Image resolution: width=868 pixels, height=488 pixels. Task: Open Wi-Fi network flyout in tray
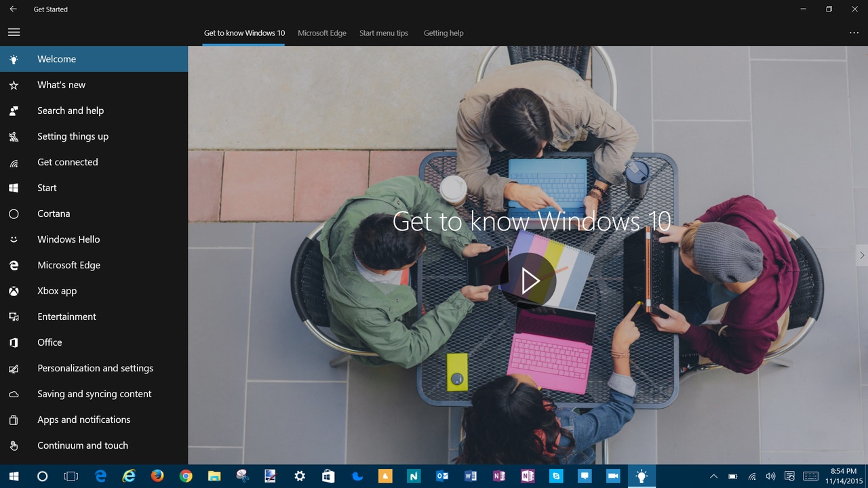(x=752, y=476)
